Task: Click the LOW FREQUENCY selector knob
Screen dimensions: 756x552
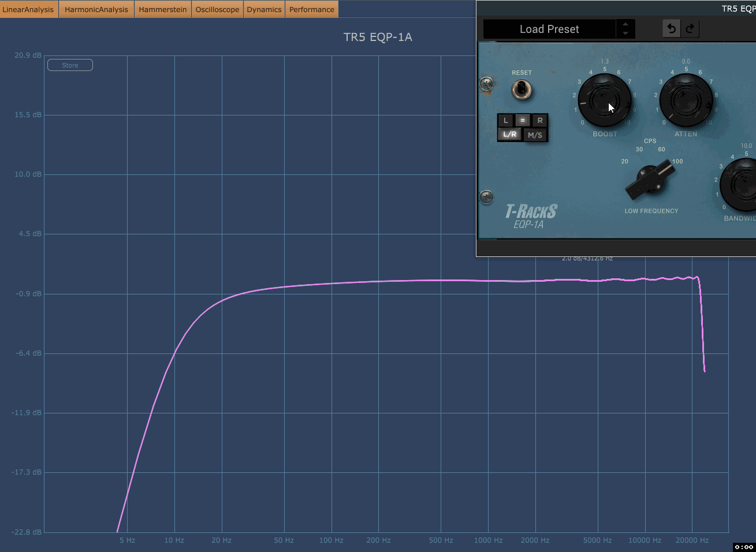Action: pos(651,179)
